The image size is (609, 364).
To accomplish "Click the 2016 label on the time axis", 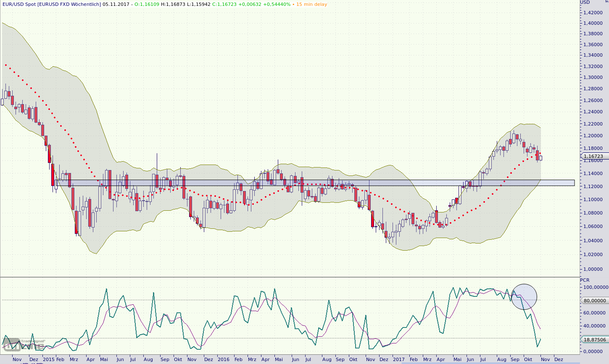I will [x=224, y=359].
